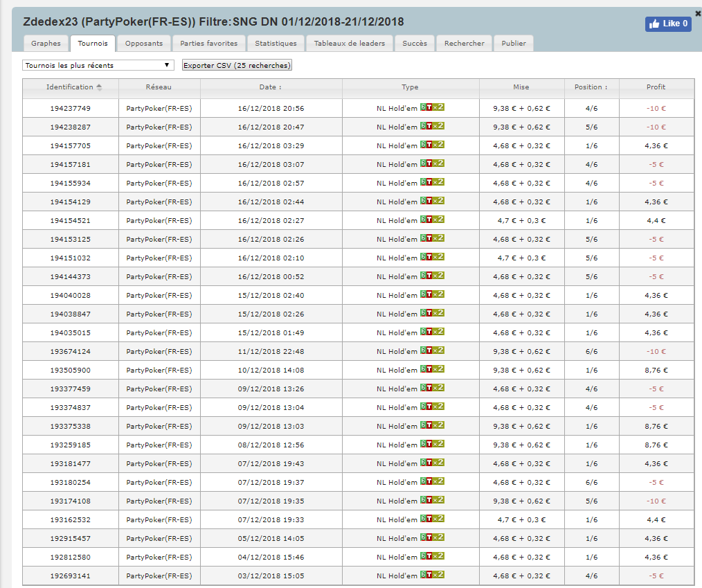This screenshot has width=702, height=588.
Task: Click game type badge icon for tournament 192915457
Action: tap(432, 538)
